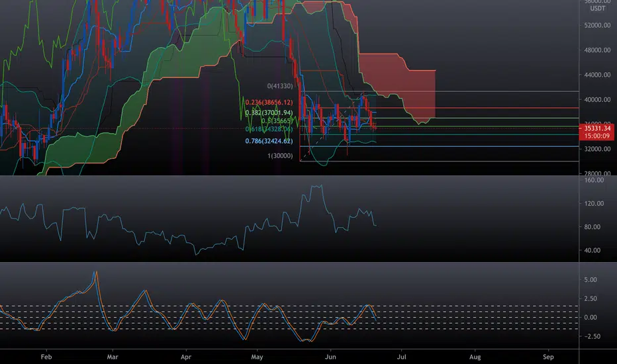
Task: Click the Apr label on time axis
Action: (x=186, y=357)
